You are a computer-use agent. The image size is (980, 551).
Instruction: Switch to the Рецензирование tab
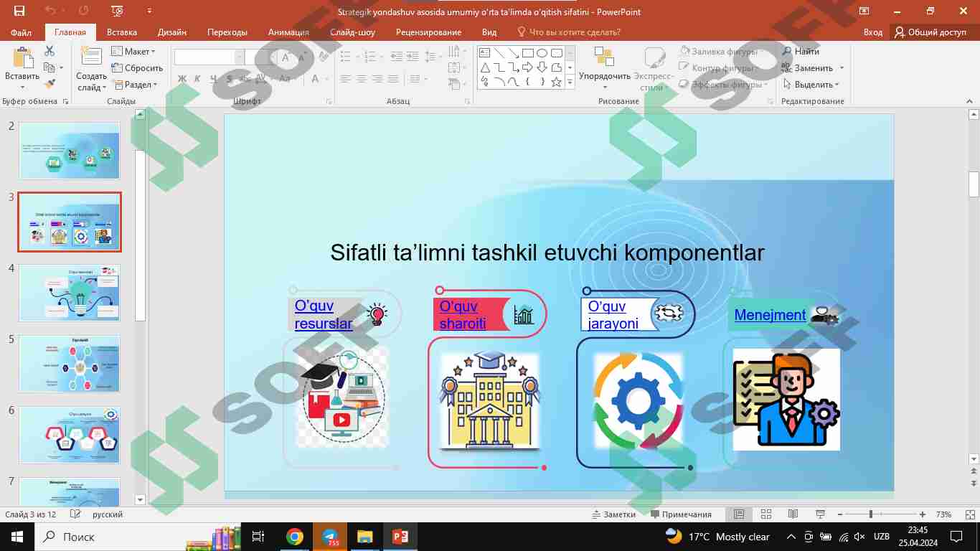(x=428, y=32)
